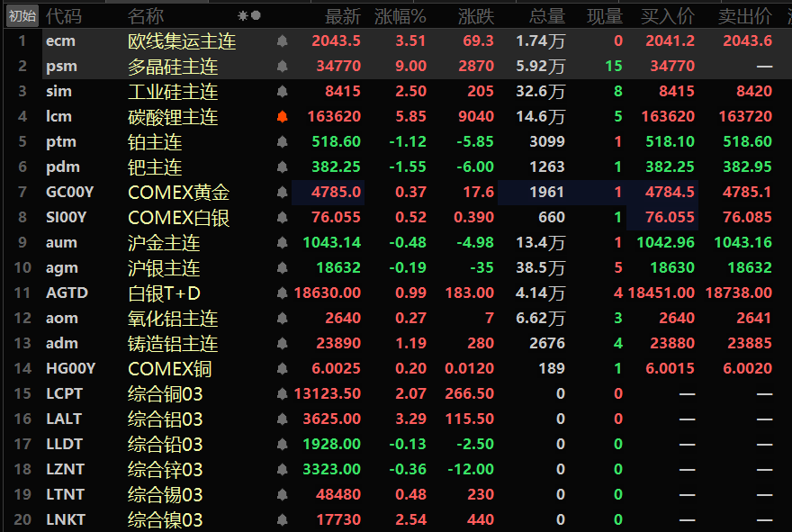This screenshot has width=792, height=532.
Task: Select the 多晶硅主连 name cell
Action: point(173,67)
